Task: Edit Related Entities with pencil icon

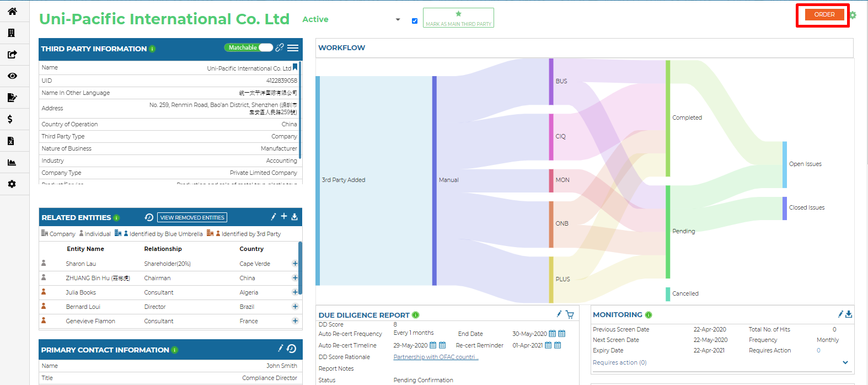Action: (274, 217)
